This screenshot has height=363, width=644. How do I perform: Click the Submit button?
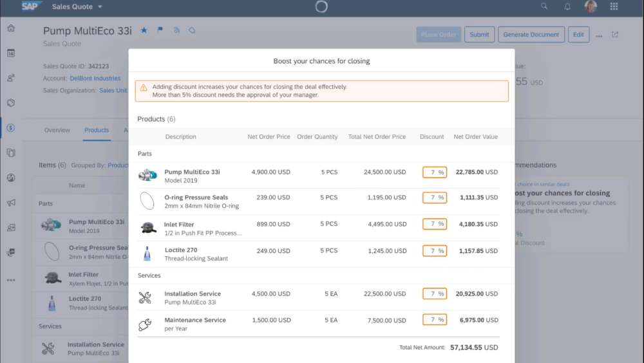(x=479, y=35)
